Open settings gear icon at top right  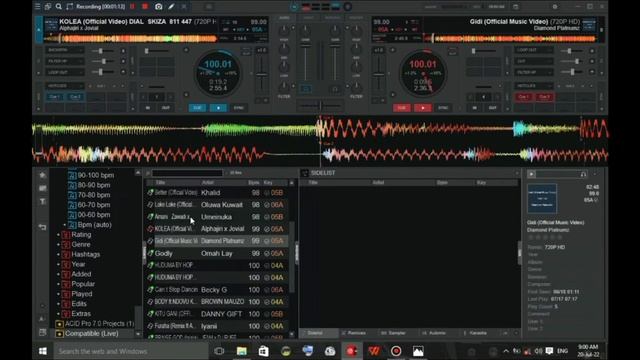(x=555, y=7)
